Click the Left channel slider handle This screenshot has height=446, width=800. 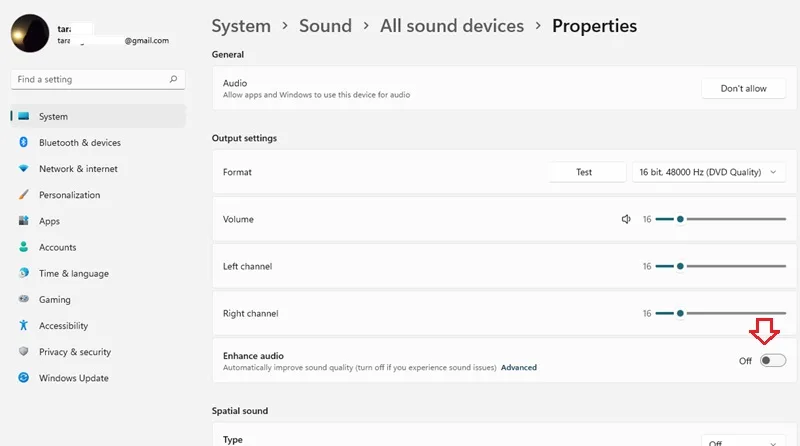pyautogui.click(x=680, y=266)
